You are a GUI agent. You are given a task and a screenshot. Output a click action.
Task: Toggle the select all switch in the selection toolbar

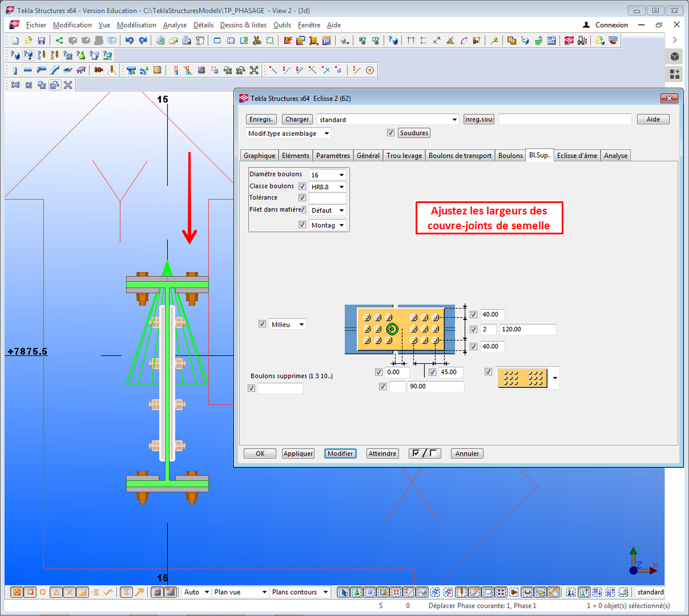[343, 592]
